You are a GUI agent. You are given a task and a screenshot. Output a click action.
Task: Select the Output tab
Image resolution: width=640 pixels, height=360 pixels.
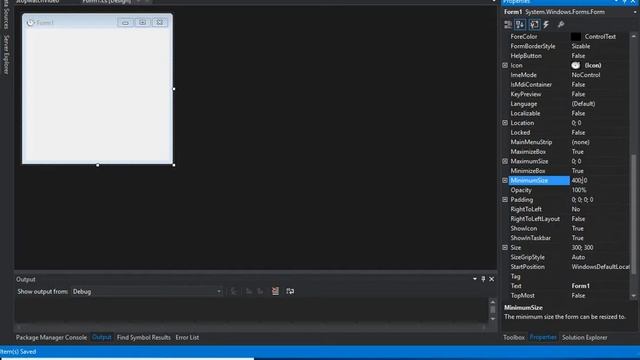coord(102,338)
